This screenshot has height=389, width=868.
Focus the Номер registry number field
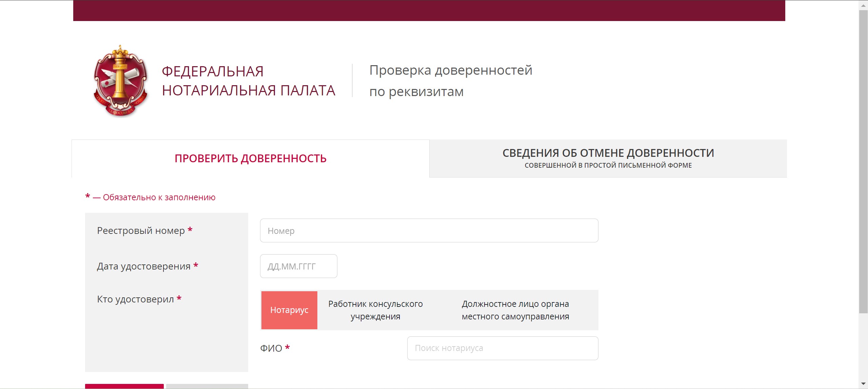pos(429,230)
